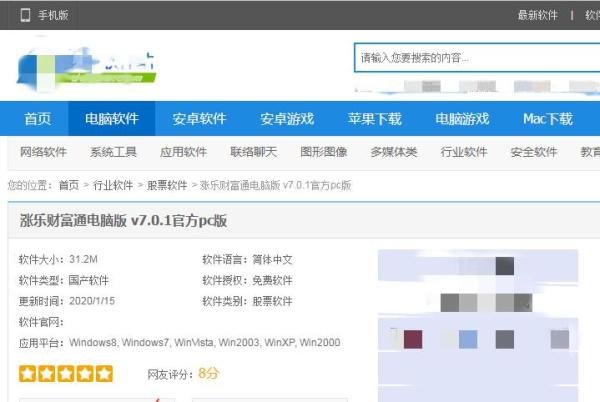Open the 应用软件 subcategory
The image size is (600, 402).
[183, 152]
